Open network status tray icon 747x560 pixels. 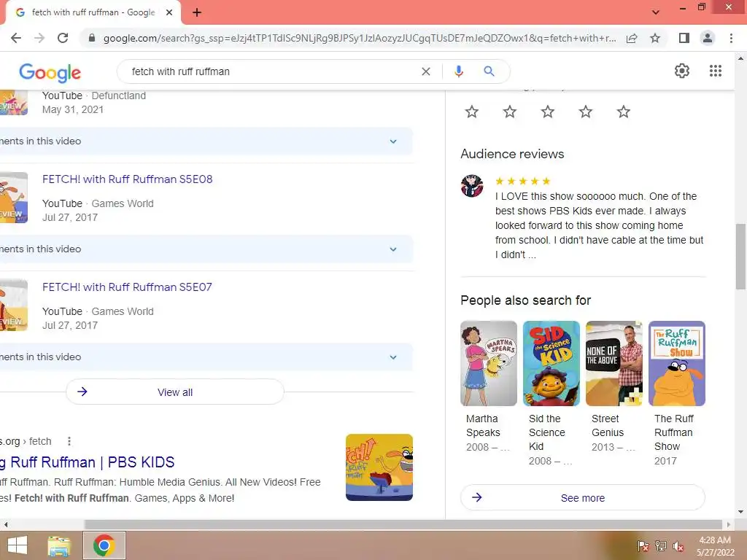click(661, 546)
